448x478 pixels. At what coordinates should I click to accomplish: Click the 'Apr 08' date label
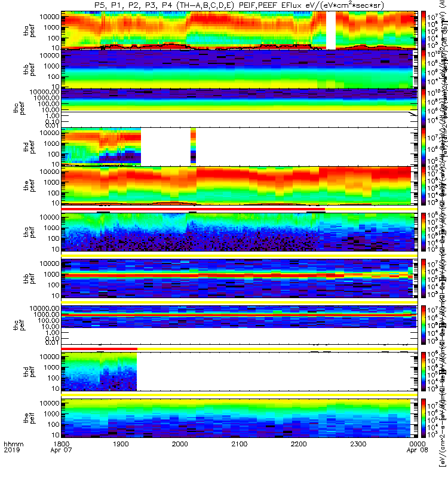(417, 450)
